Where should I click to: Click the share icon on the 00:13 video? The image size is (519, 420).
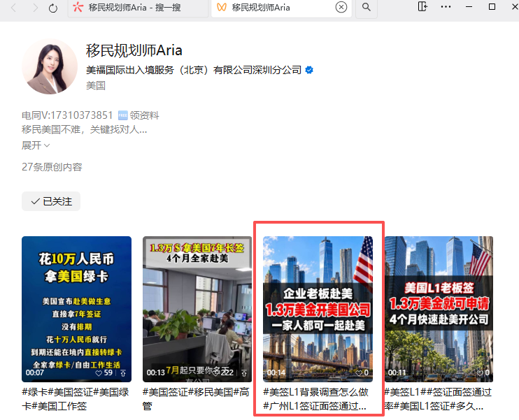(x=244, y=373)
